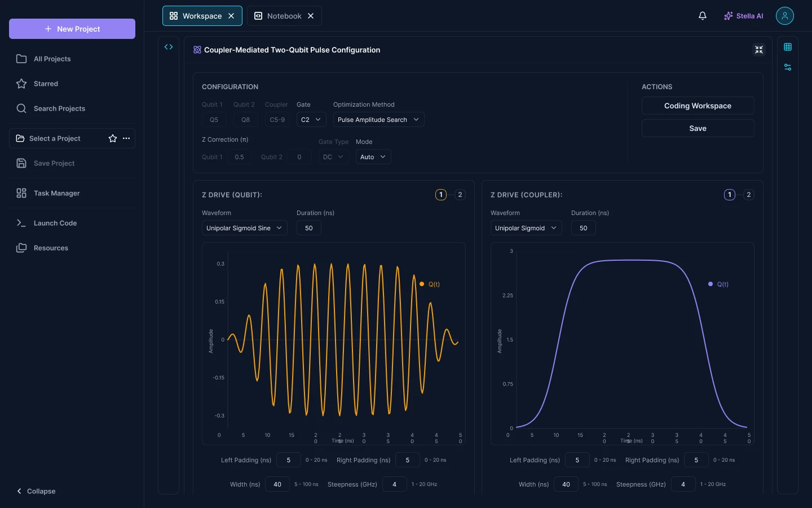The height and width of the screenshot is (508, 812).
Task: Click Z Correction Qubit 2 value field
Action: [299, 157]
